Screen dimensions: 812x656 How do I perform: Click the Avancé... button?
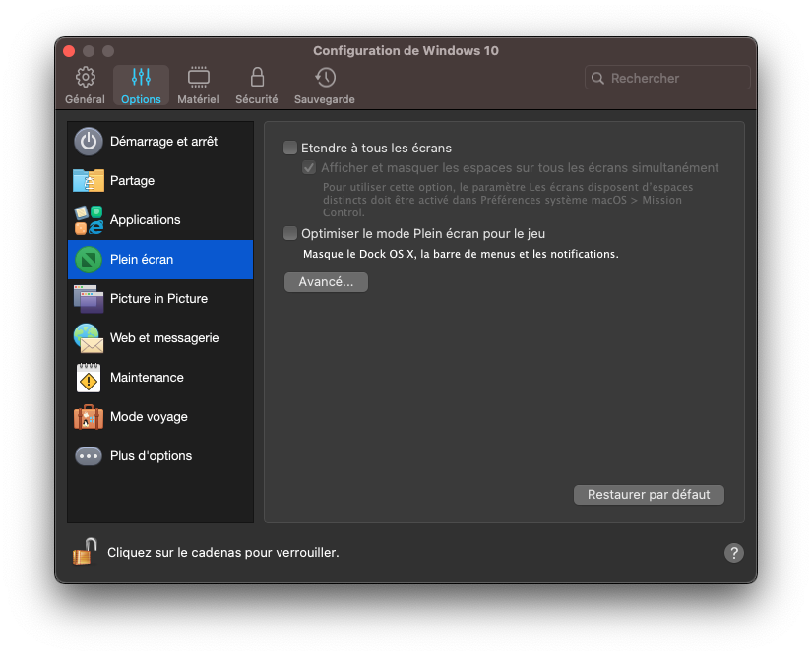[326, 282]
